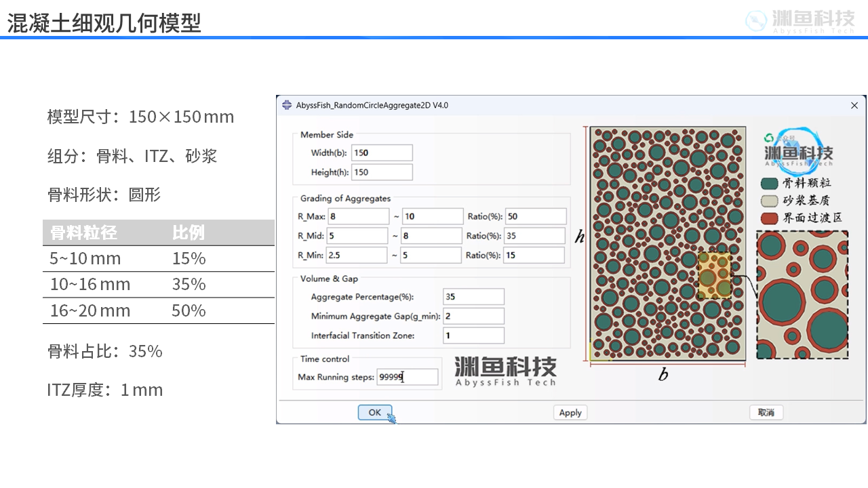Edit R_Mid upper bound field showing 8

[431, 236]
